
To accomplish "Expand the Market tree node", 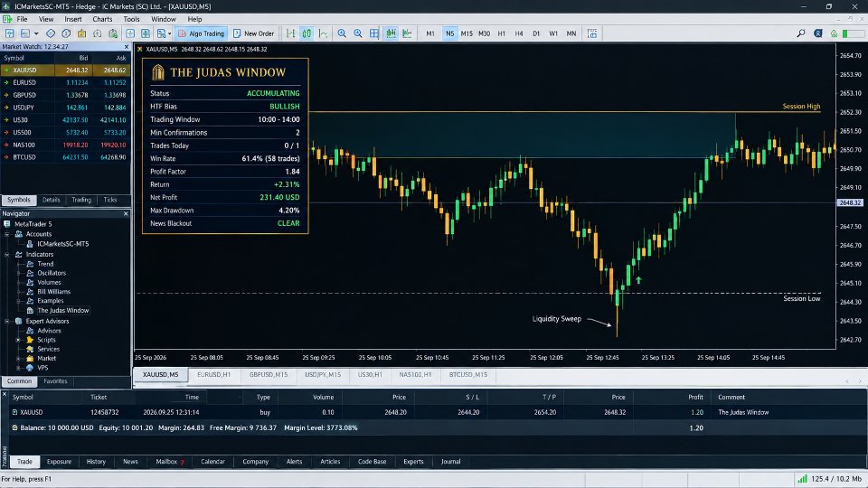I will [18, 359].
